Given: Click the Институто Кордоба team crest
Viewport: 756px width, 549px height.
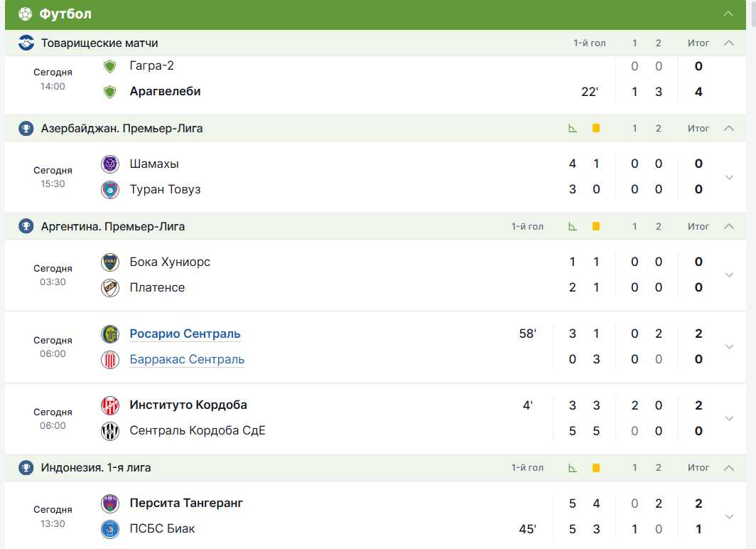Looking at the screenshot, I should pos(110,405).
